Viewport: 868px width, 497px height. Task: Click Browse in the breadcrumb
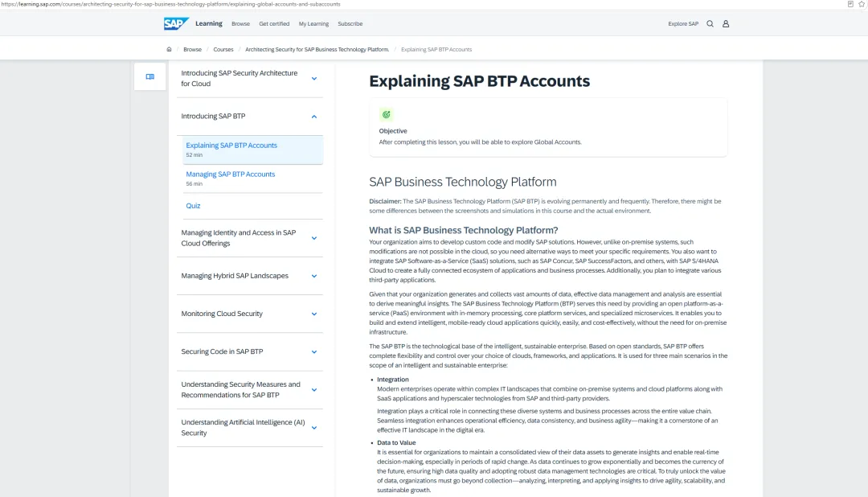[193, 49]
